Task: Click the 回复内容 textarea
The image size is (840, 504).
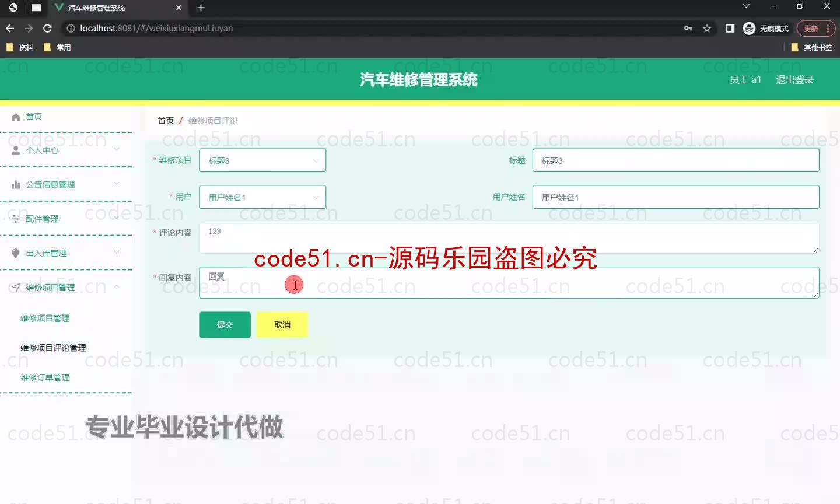Action: click(x=509, y=283)
